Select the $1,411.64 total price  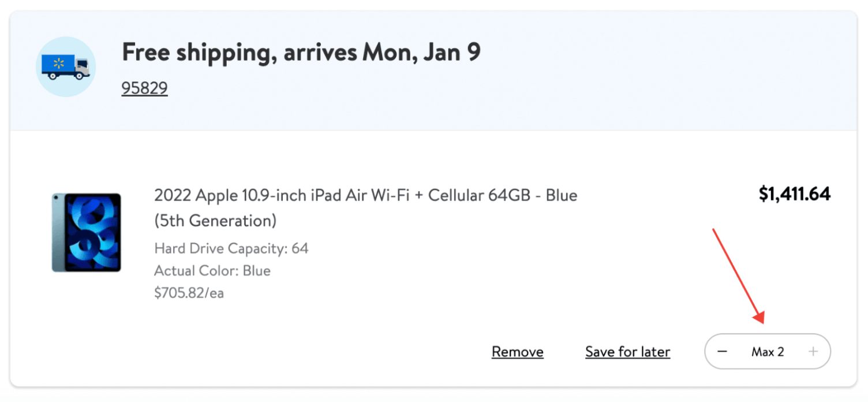pyautogui.click(x=795, y=194)
